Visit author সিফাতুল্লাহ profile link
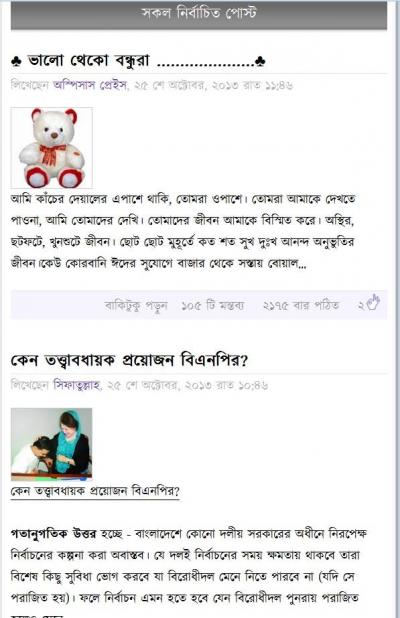The image size is (400, 618). (x=77, y=385)
